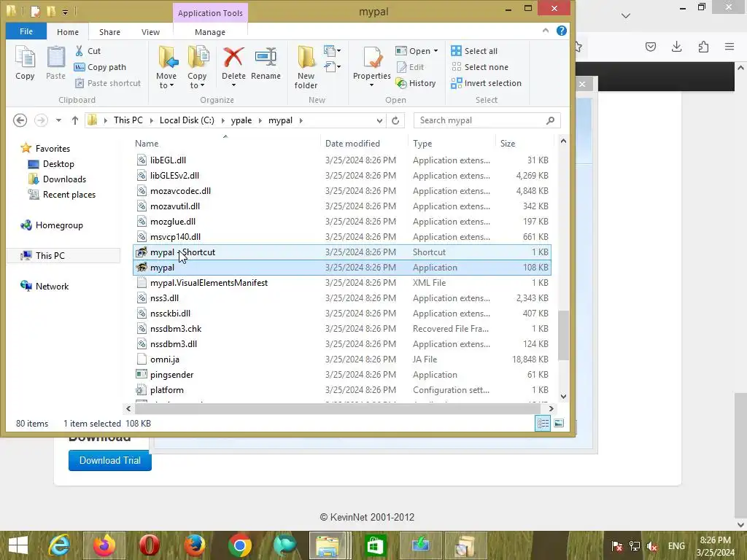Screen dimensions: 747x560
Task: Click Select all in the ribbon
Action: click(x=474, y=51)
